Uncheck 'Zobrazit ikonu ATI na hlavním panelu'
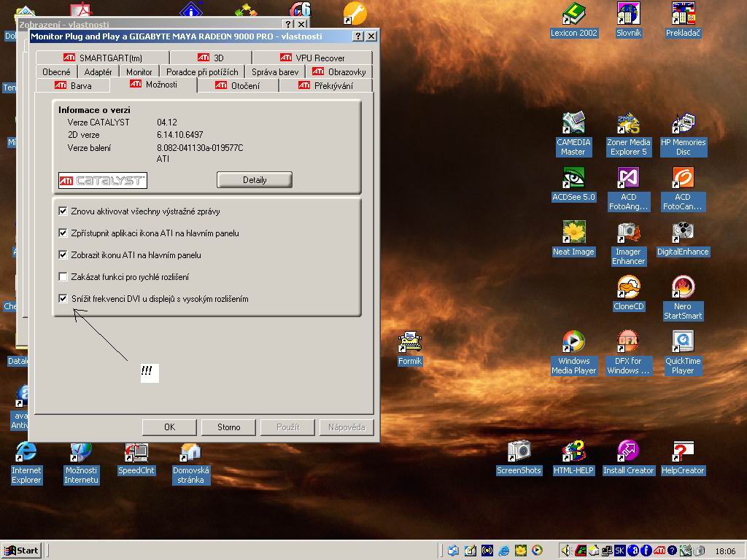Viewport: 747px width, 560px height. [63, 255]
